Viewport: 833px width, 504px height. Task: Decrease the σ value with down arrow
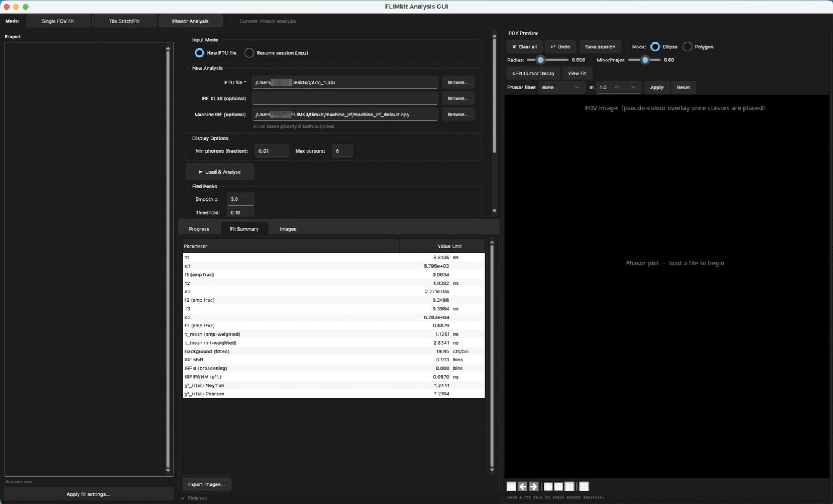pyautogui.click(x=633, y=88)
